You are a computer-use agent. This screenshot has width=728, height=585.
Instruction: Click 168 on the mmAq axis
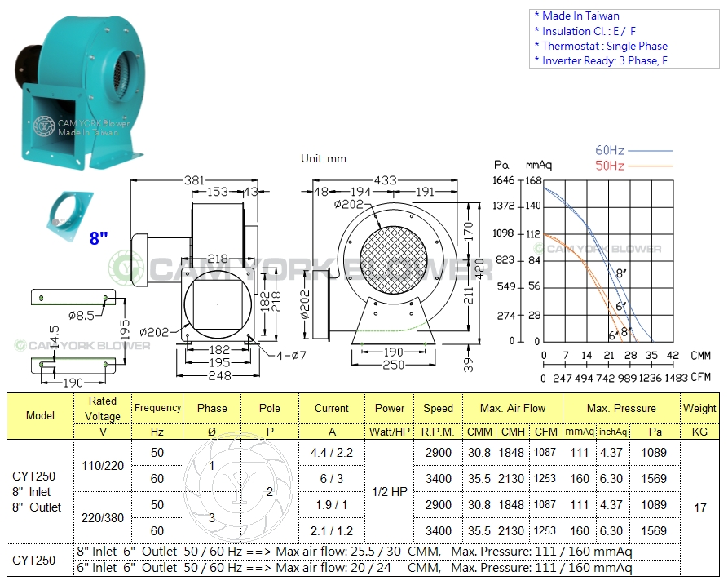coord(533,181)
